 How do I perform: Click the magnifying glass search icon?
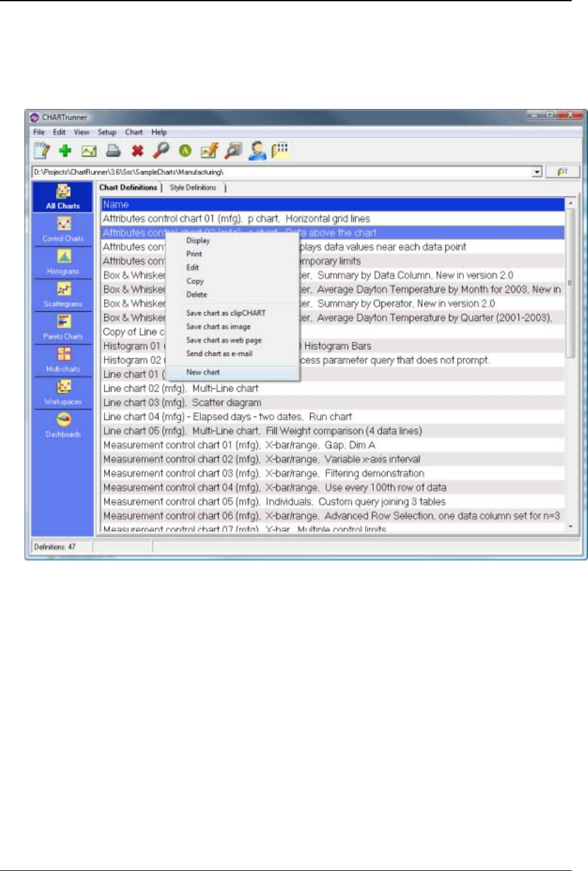click(x=161, y=150)
